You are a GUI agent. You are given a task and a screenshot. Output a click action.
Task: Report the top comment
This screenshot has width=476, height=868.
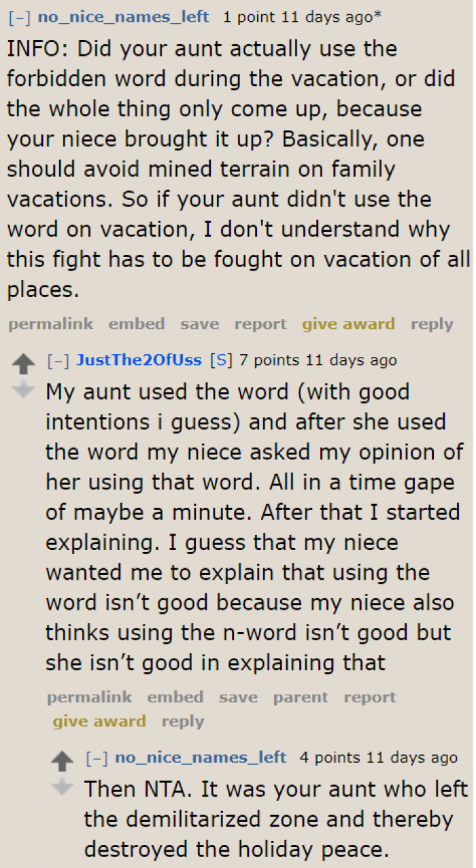[x=260, y=324]
